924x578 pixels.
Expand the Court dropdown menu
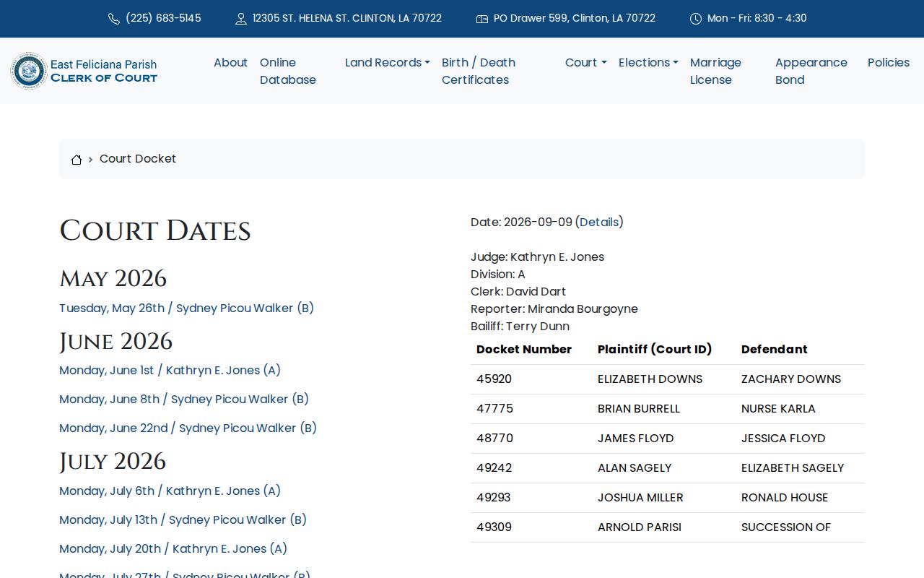(x=586, y=63)
